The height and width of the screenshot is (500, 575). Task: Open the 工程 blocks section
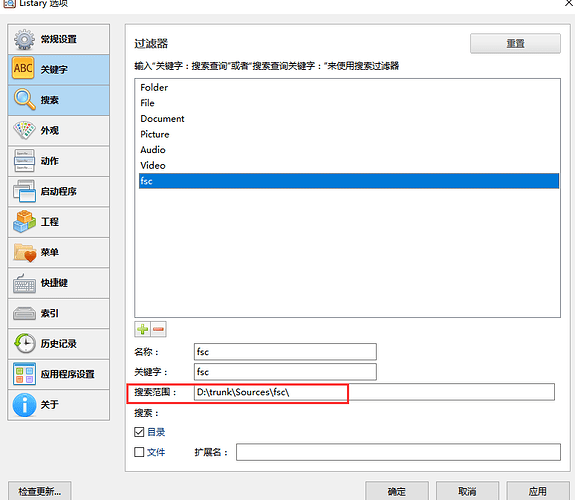tap(59, 222)
